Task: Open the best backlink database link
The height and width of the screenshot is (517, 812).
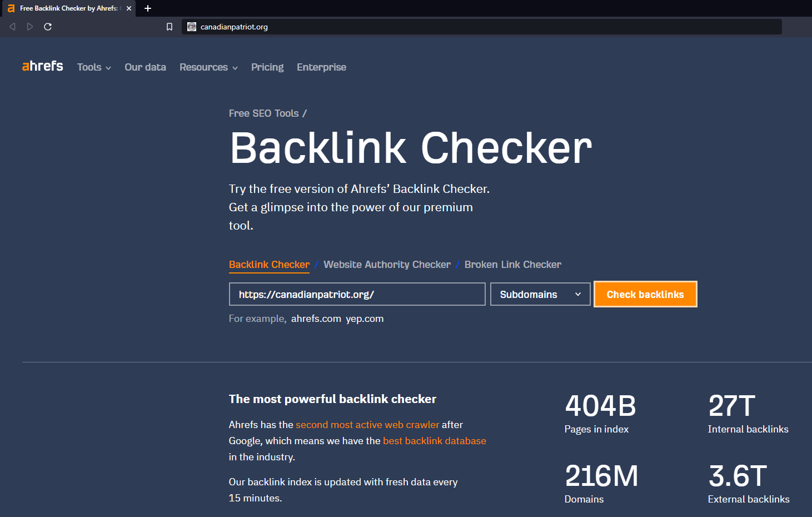Action: (x=435, y=441)
